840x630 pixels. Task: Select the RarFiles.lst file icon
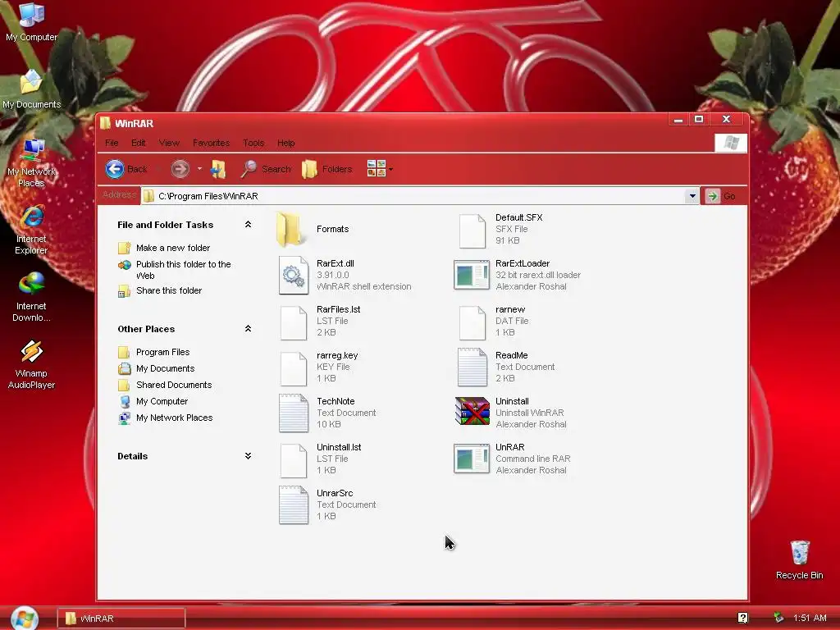(x=294, y=322)
